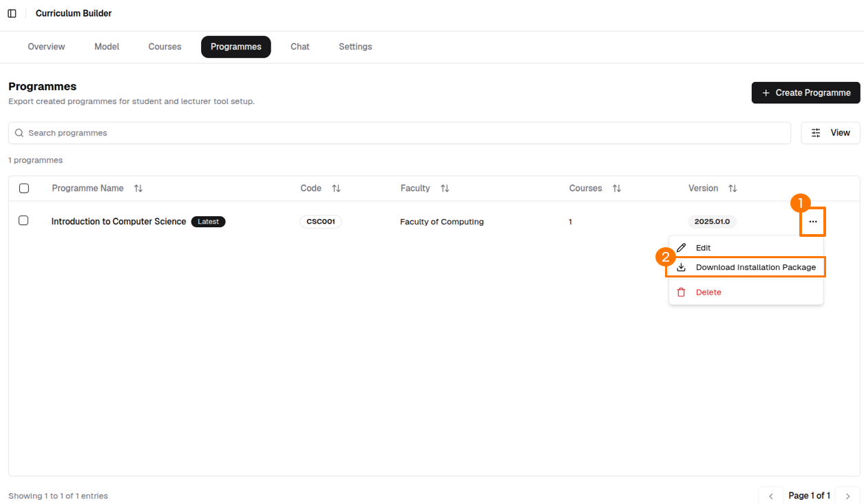Image resolution: width=864 pixels, height=504 pixels.
Task: Go to previous page chevron
Action: click(771, 496)
